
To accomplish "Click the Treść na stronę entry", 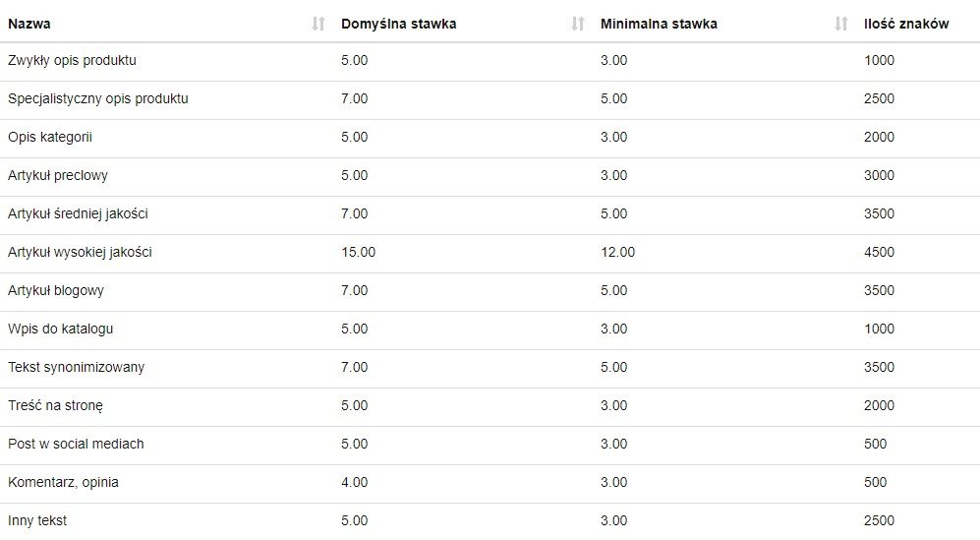I will pyautogui.click(x=55, y=405).
